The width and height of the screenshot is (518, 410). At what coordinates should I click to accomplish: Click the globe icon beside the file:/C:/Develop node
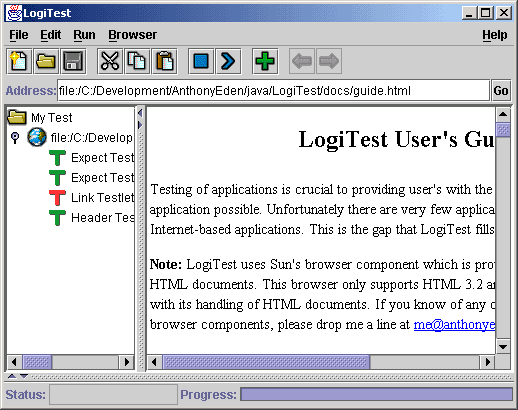pyautogui.click(x=37, y=137)
